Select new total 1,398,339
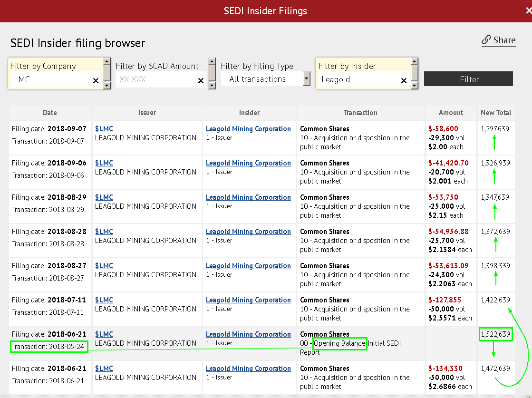This screenshot has width=532, height=398. 495,266
